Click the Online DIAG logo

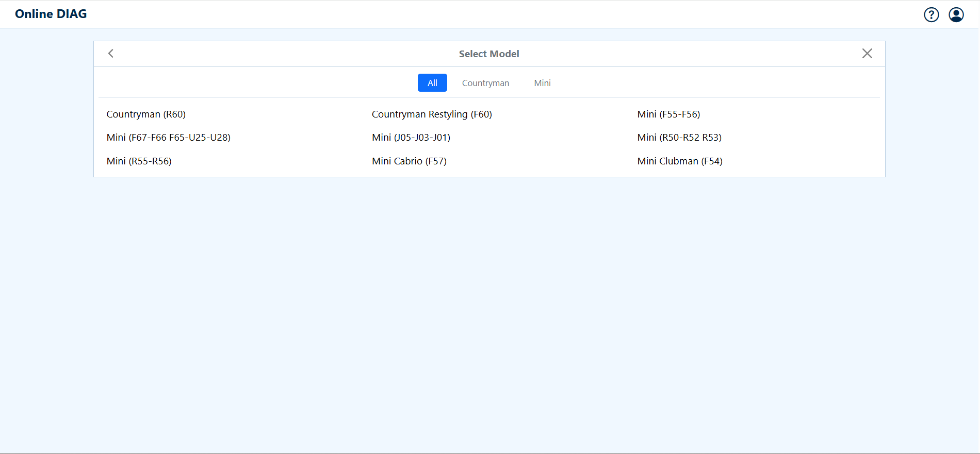[x=51, y=14]
